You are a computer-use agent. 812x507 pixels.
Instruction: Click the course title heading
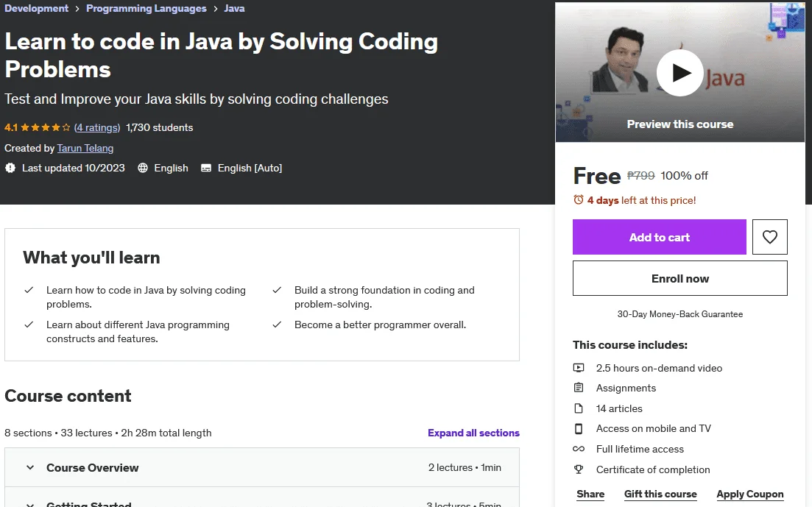221,55
